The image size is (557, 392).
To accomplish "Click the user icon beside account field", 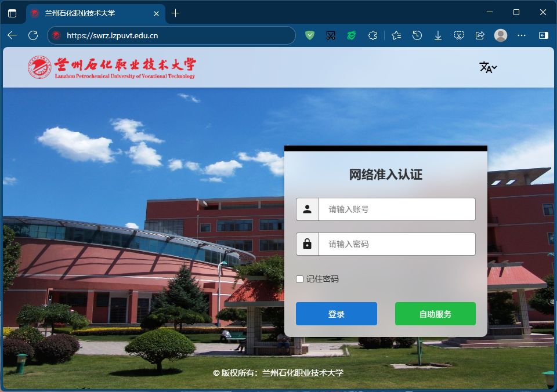I will pyautogui.click(x=308, y=209).
